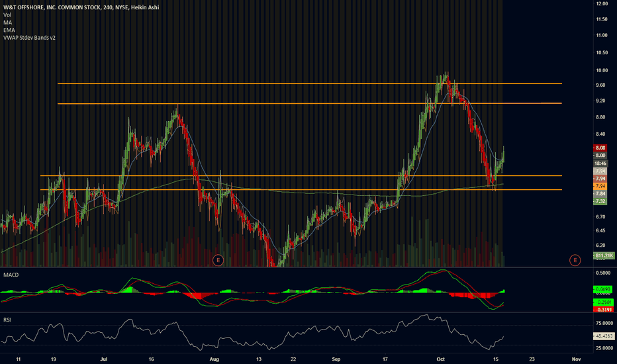Click the -0.2501 MACD value label
The height and width of the screenshot is (364, 617).
[603, 302]
